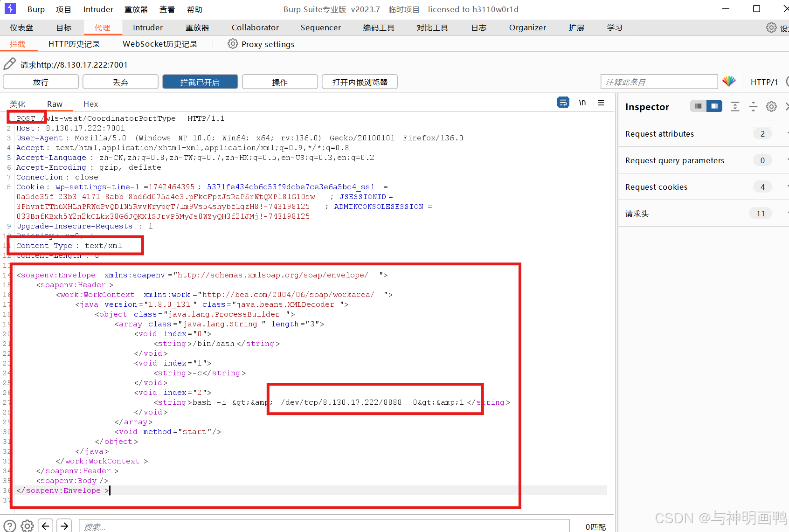The height and width of the screenshot is (532, 789).
Task: Open the 项目 menu
Action: tap(63, 9)
